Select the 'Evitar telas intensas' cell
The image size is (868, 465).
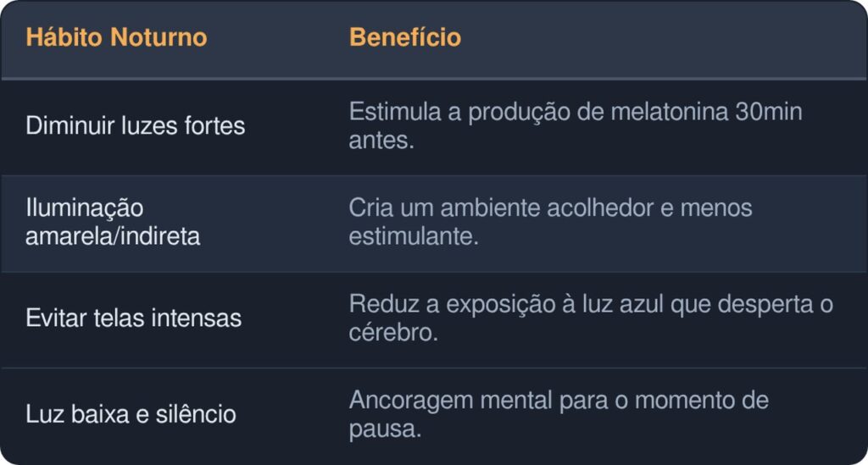[x=133, y=318]
